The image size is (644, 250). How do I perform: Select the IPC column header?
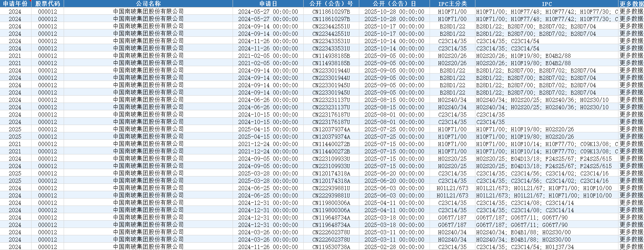547,4
